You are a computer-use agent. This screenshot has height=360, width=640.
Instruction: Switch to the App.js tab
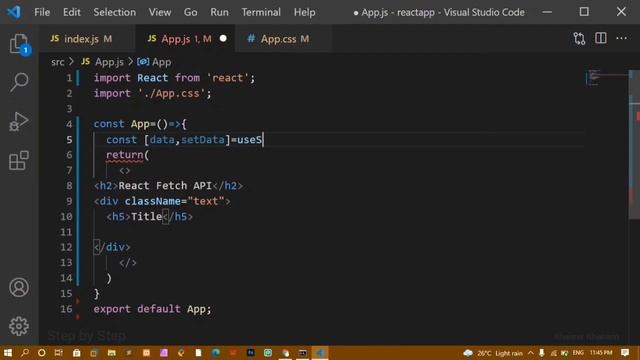pyautogui.click(x=185, y=39)
